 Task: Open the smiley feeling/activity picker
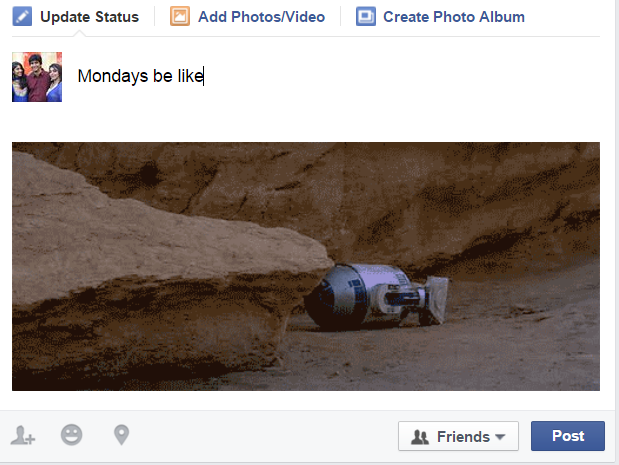pos(71,435)
